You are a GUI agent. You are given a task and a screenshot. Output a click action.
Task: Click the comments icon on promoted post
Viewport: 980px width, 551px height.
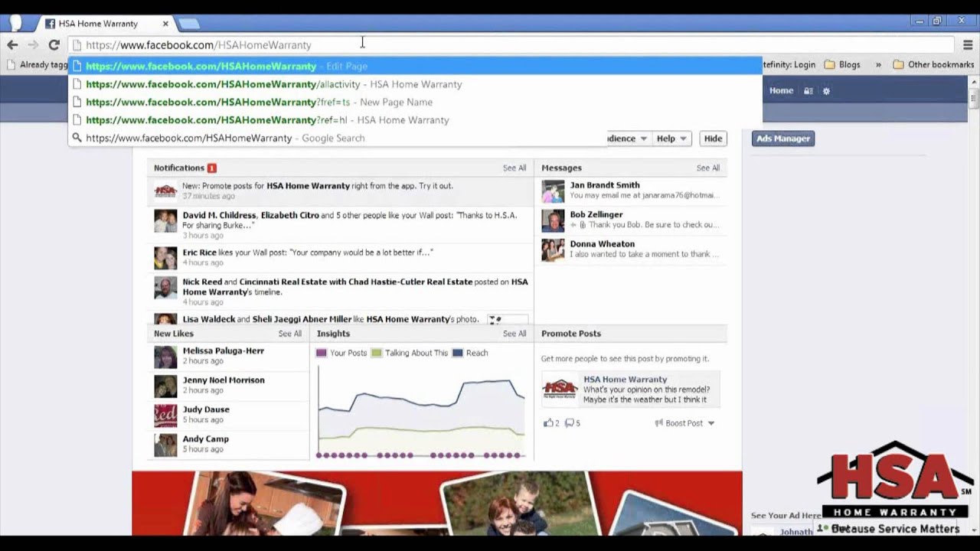point(570,423)
